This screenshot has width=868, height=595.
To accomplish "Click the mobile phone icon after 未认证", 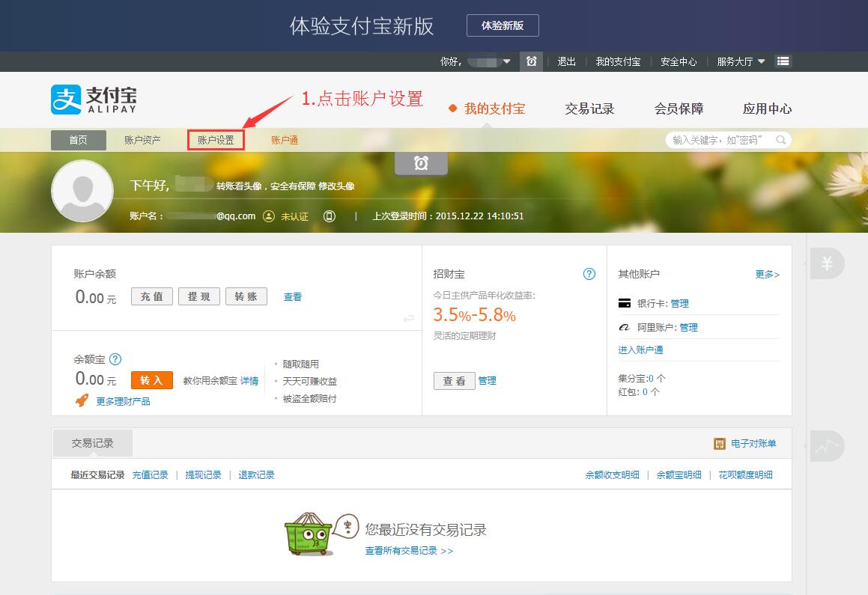I will [330, 216].
